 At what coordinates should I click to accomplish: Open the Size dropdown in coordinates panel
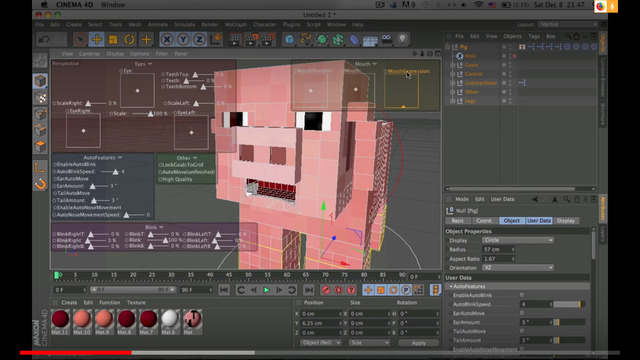[370, 343]
